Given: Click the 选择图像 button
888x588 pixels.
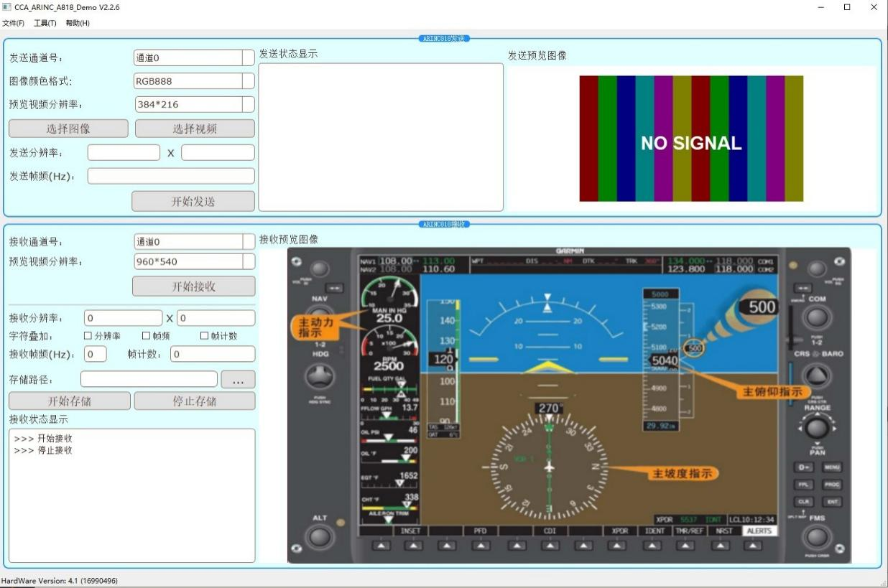Looking at the screenshot, I should pos(68,129).
